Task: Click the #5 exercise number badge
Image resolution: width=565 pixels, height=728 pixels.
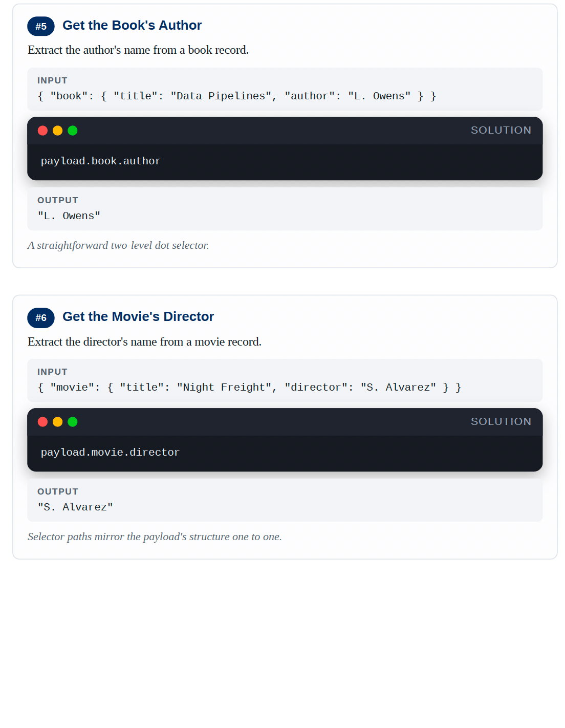Action: pos(41,26)
